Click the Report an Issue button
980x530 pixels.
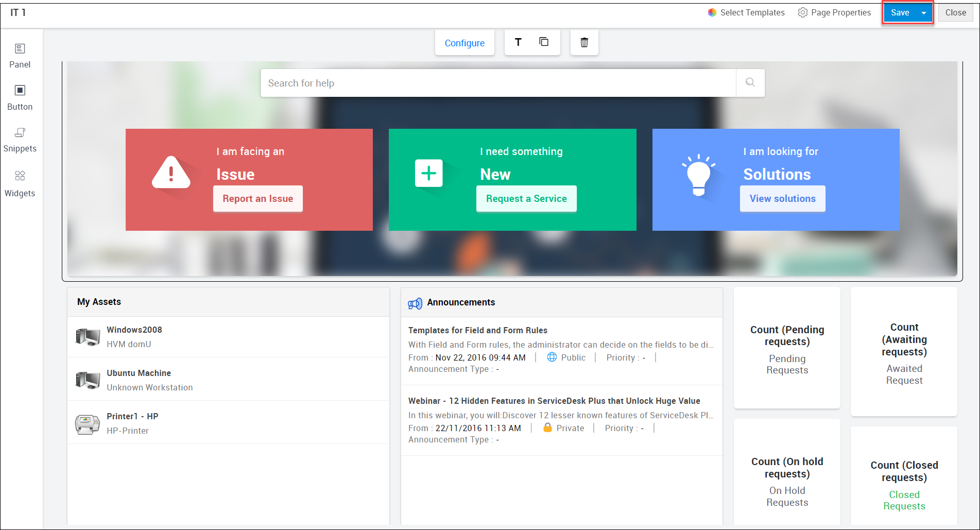(x=257, y=199)
